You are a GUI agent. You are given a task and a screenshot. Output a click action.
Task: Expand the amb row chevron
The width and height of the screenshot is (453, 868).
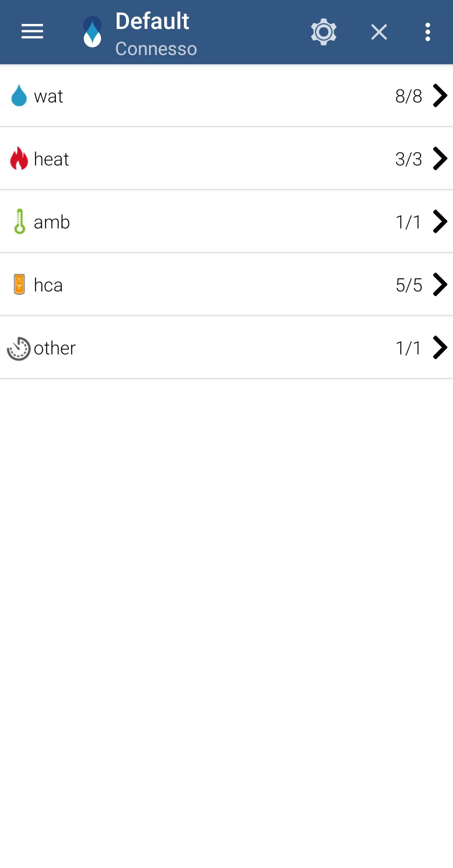click(440, 221)
